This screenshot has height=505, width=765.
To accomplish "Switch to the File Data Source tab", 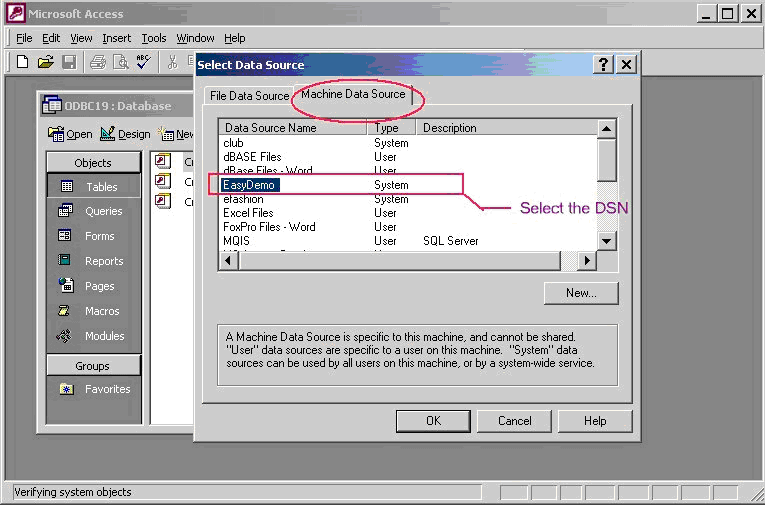I will coord(249,96).
